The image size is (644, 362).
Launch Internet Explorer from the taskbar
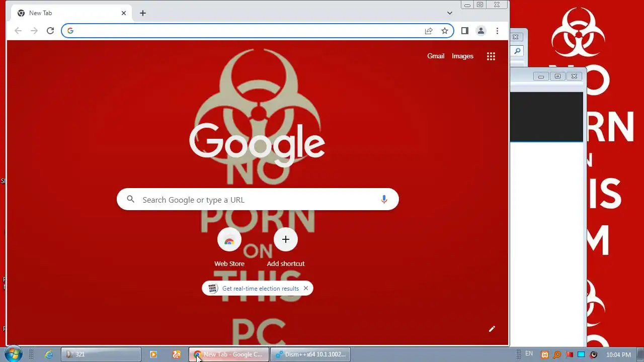coord(49,354)
